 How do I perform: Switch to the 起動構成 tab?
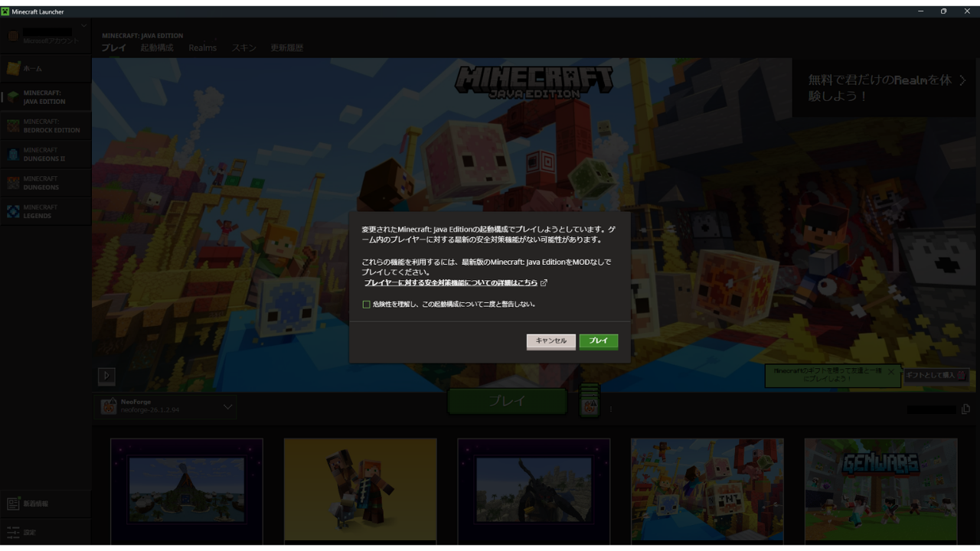pos(157,48)
